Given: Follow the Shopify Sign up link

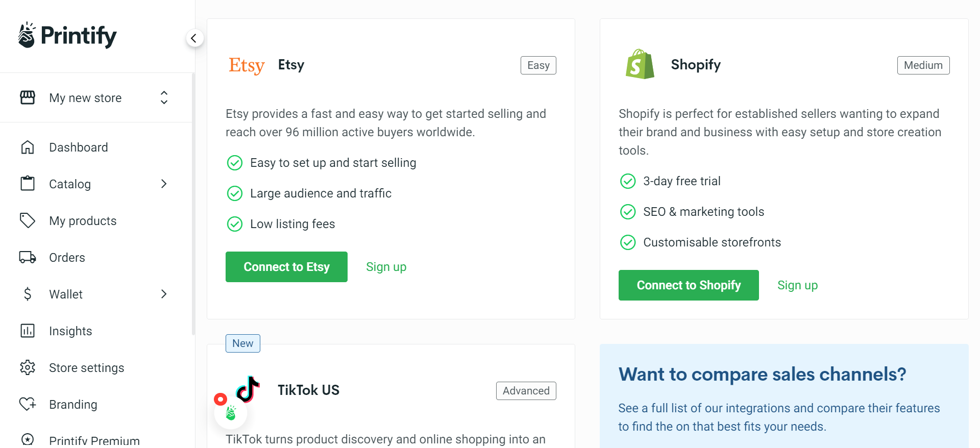Looking at the screenshot, I should click(797, 285).
